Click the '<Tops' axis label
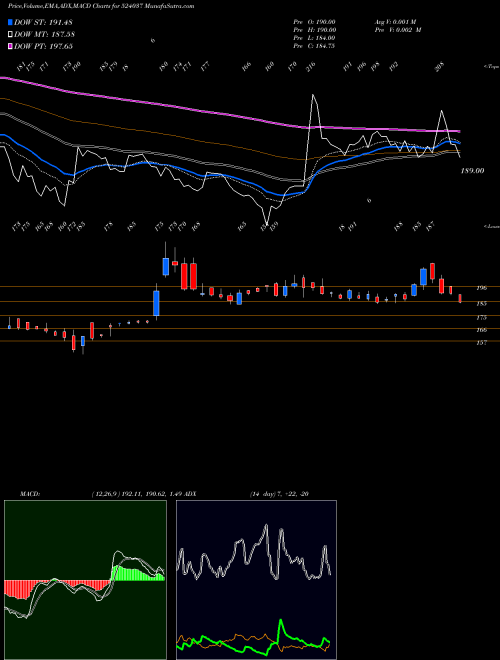The width and height of the screenshot is (500, 660). click(x=491, y=67)
